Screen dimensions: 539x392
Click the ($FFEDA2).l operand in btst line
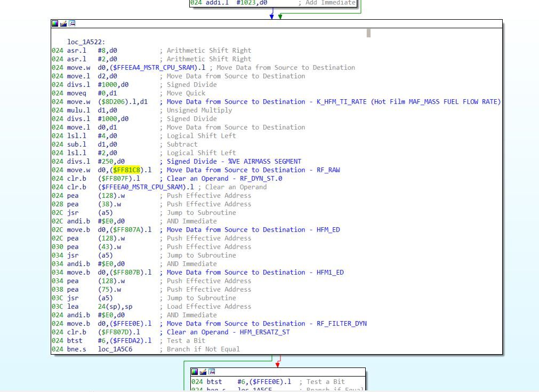[x=130, y=341]
